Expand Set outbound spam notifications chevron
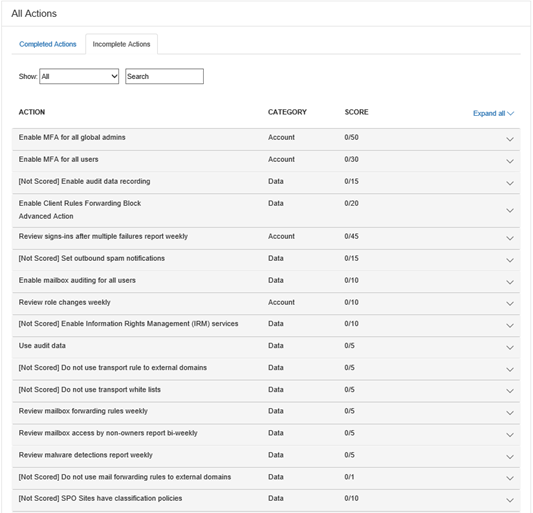 click(x=510, y=260)
